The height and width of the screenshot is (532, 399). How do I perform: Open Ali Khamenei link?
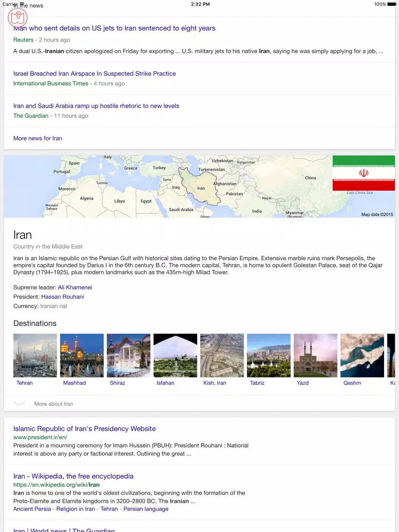click(x=74, y=288)
